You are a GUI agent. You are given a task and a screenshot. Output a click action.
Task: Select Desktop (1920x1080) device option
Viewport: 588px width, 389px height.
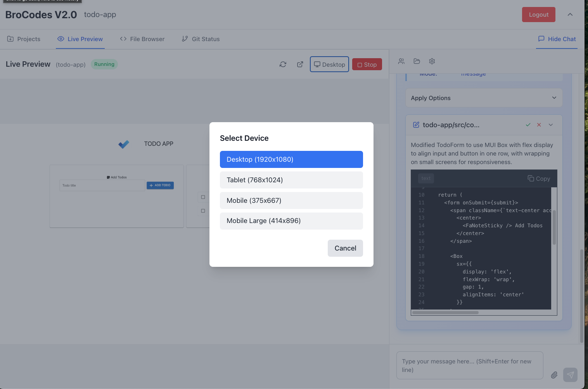click(x=291, y=159)
